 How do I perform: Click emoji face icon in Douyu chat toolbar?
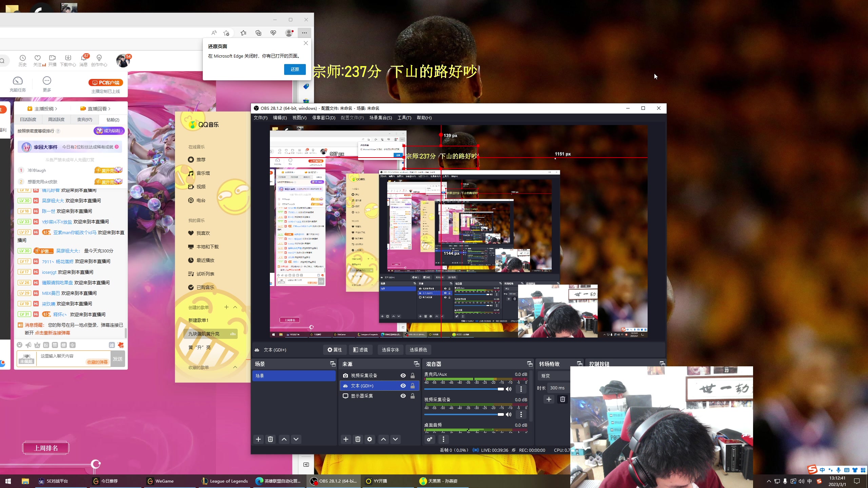pos(20,345)
